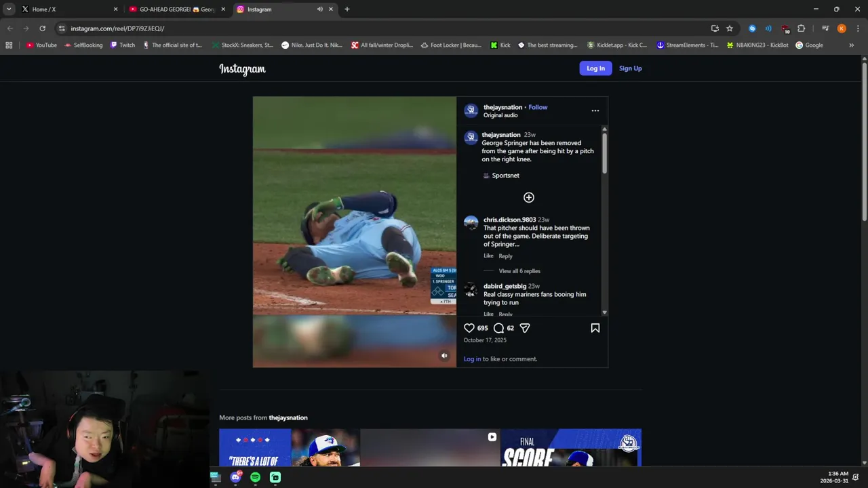Play the George Springer reel video
The height and width of the screenshot is (488, 868).
pos(355,232)
